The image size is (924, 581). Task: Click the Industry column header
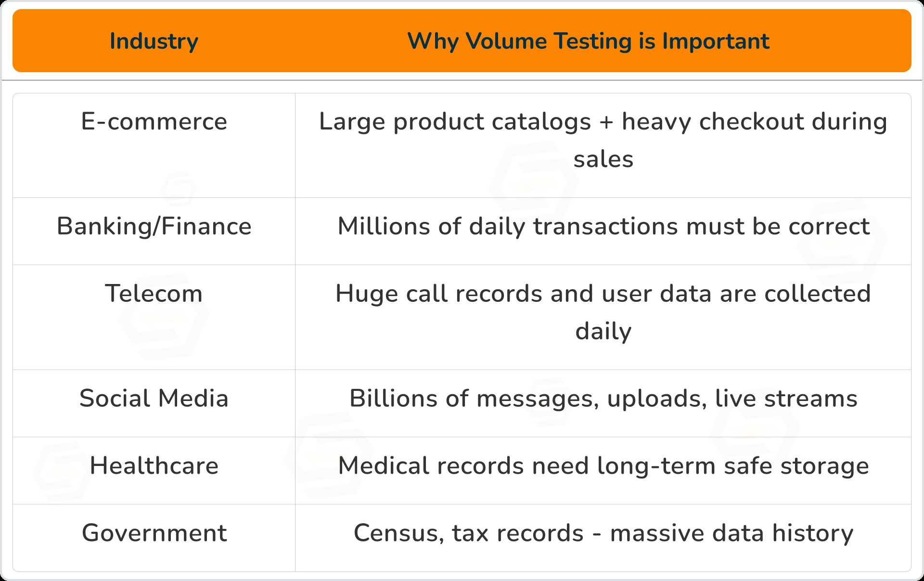tap(154, 41)
